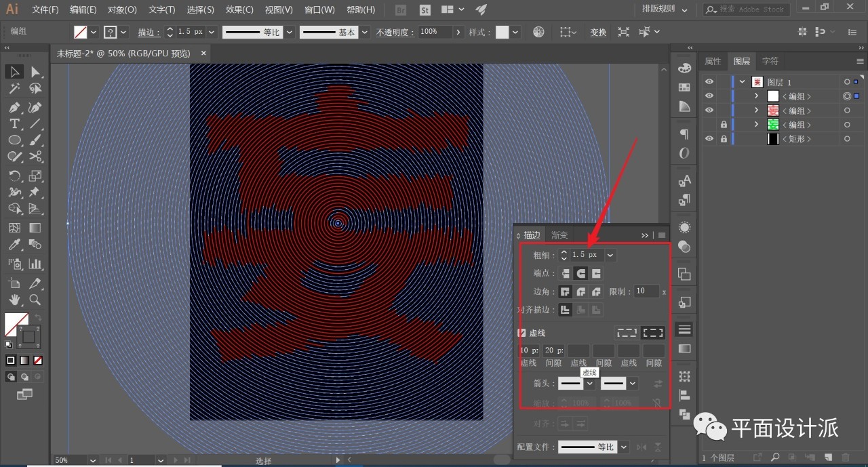Switch to the 属性 tab
The image size is (868, 467).
tap(713, 61)
